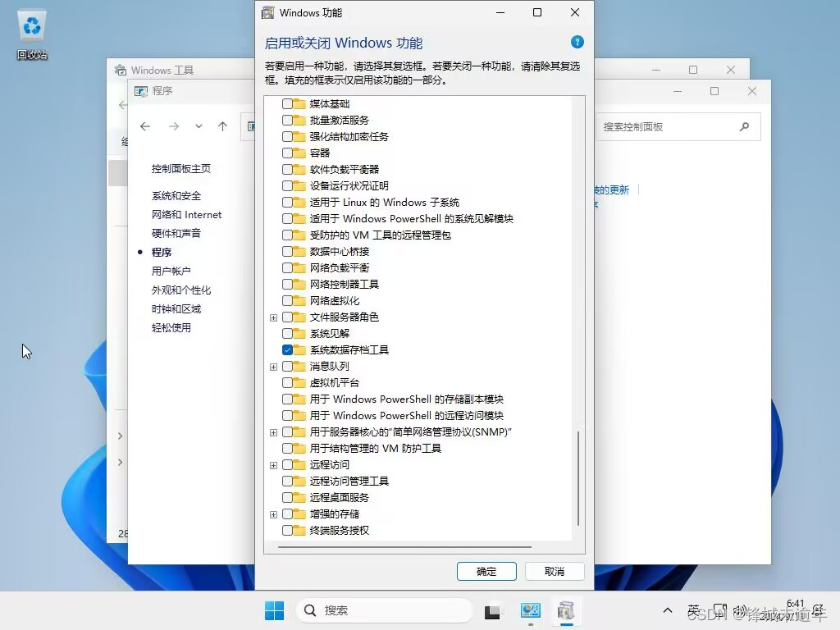The image size is (840, 630).
Task: Uncheck the 系统数据存档工具 checkbox
Action: coord(287,349)
